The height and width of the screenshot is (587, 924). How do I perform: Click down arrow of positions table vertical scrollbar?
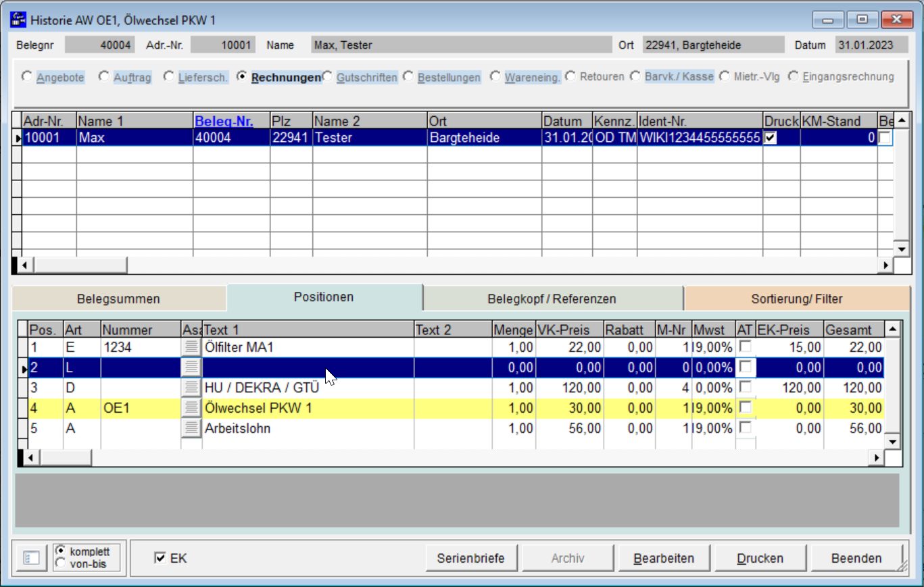[x=893, y=442]
